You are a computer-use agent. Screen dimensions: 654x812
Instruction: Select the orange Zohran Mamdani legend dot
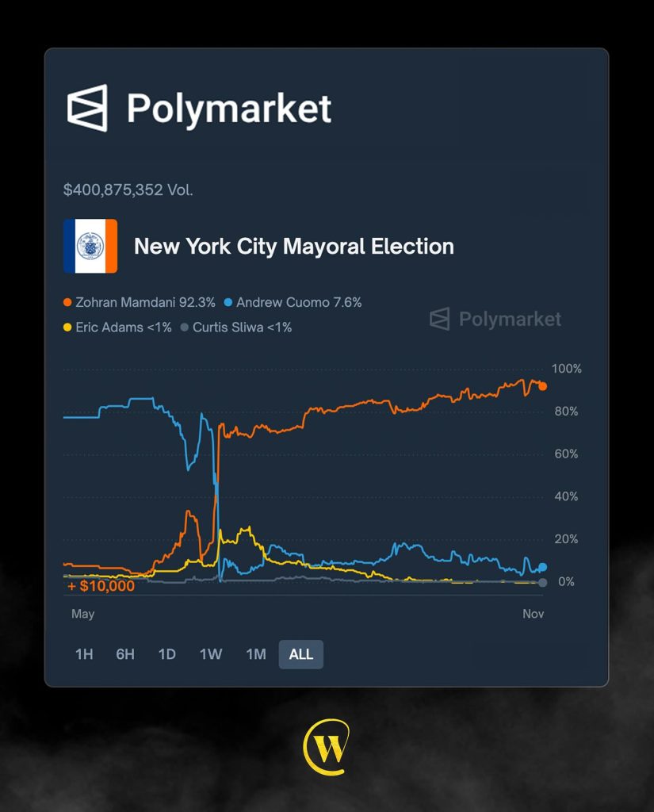point(67,302)
